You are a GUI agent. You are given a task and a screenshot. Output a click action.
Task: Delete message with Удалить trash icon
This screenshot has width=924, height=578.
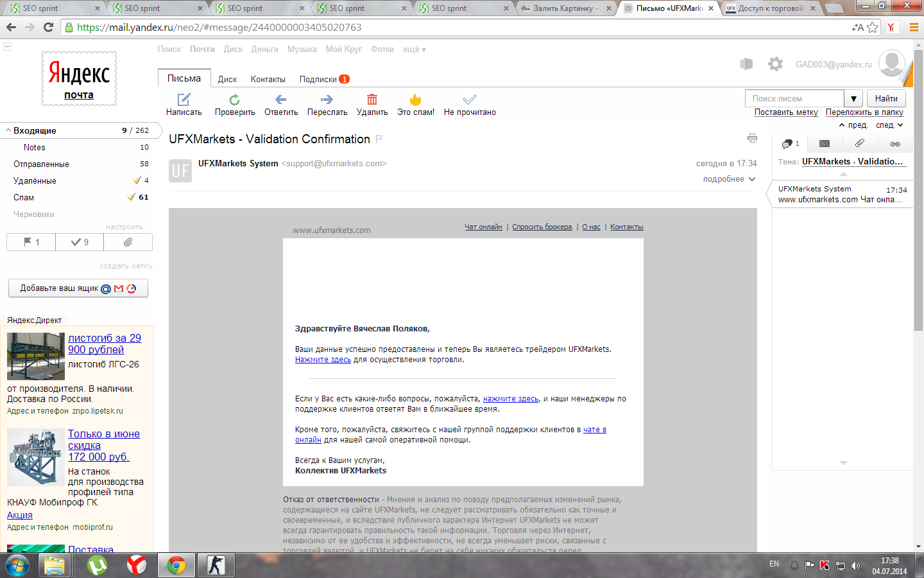coord(372,100)
